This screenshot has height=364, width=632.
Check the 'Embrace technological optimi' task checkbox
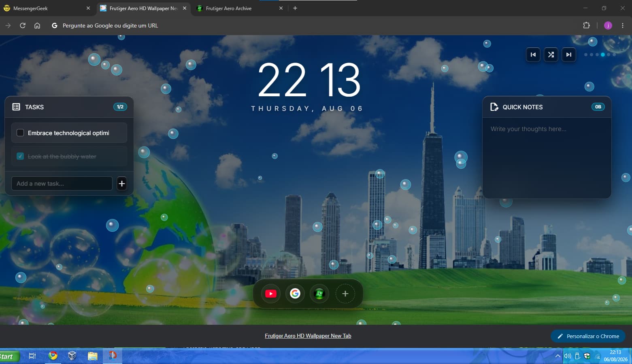coord(20,133)
